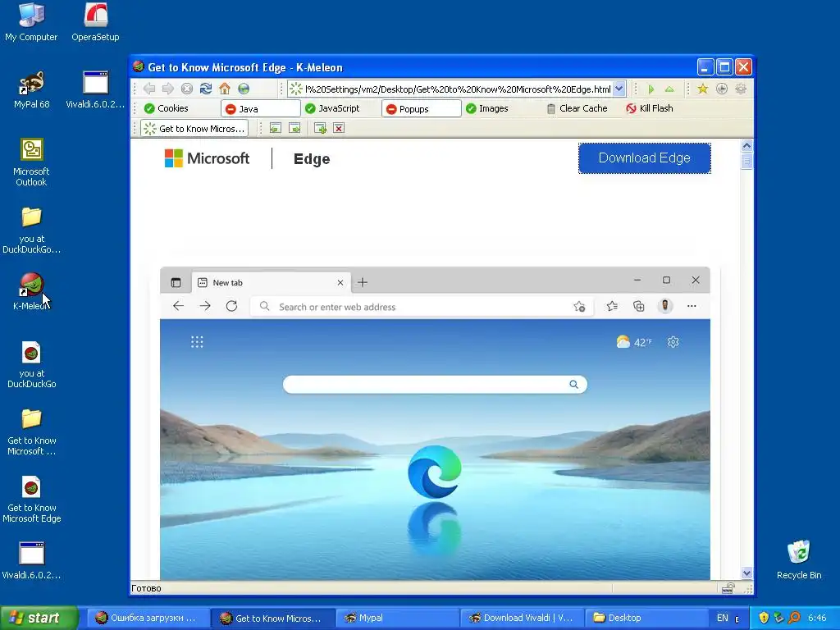Click the Edge heading link
This screenshot has width=840, height=630.
click(x=312, y=159)
